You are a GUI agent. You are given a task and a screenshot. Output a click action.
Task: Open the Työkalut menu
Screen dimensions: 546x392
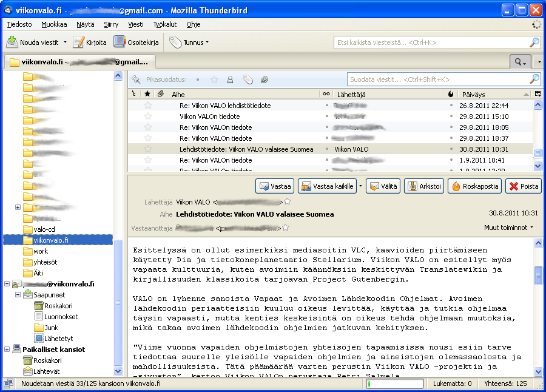[165, 24]
